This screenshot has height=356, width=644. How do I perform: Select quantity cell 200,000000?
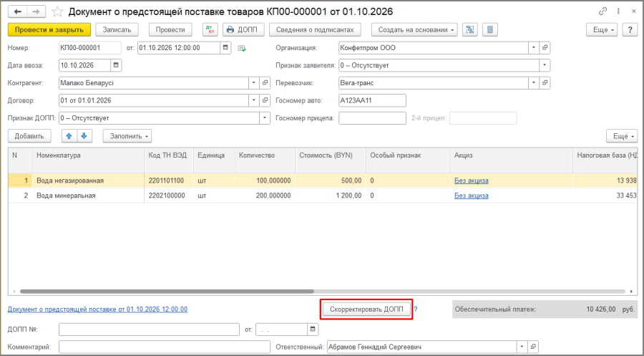point(265,196)
